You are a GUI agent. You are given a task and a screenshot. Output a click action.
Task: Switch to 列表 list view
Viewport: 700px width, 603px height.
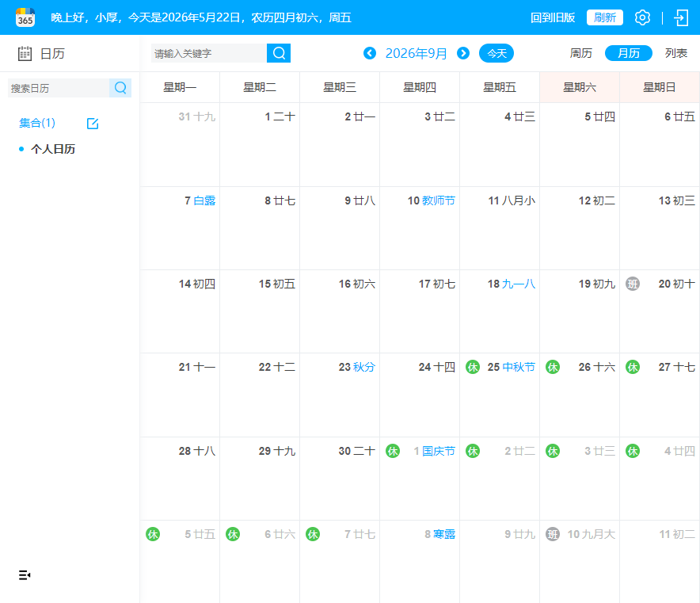pos(676,53)
